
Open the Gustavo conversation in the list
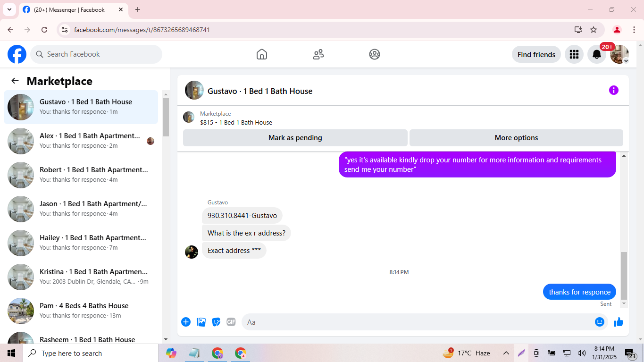pyautogui.click(x=81, y=107)
